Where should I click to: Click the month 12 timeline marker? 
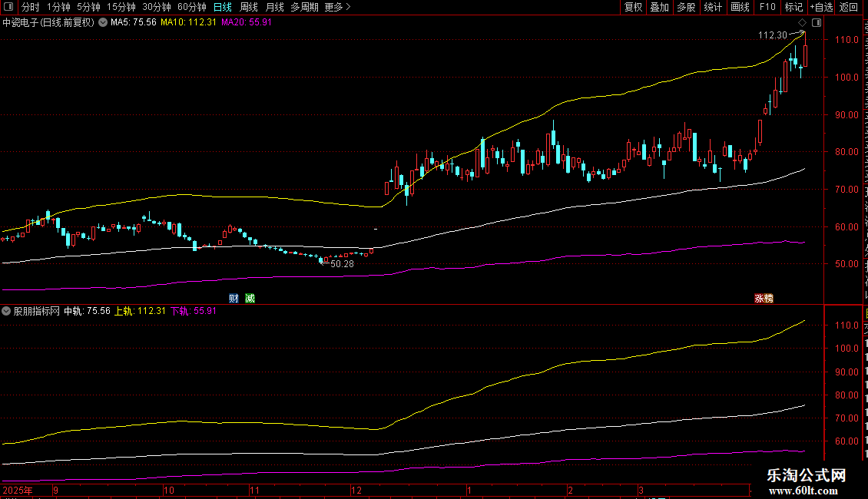click(x=356, y=490)
